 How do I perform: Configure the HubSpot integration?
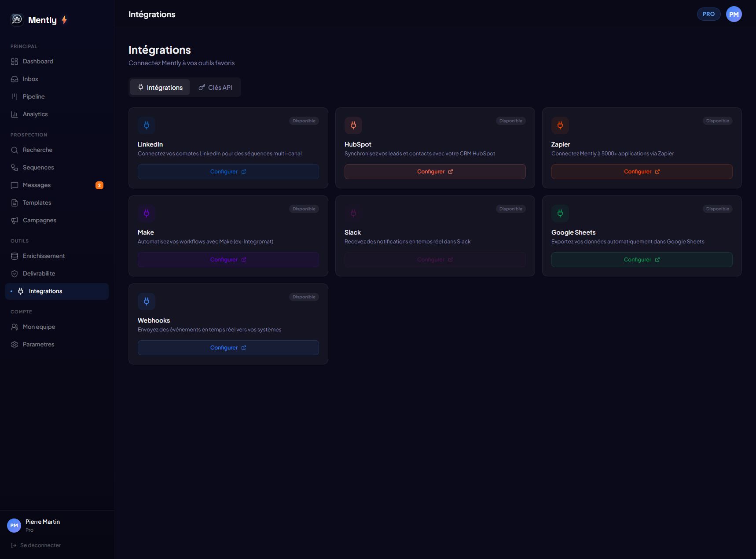pyautogui.click(x=435, y=172)
